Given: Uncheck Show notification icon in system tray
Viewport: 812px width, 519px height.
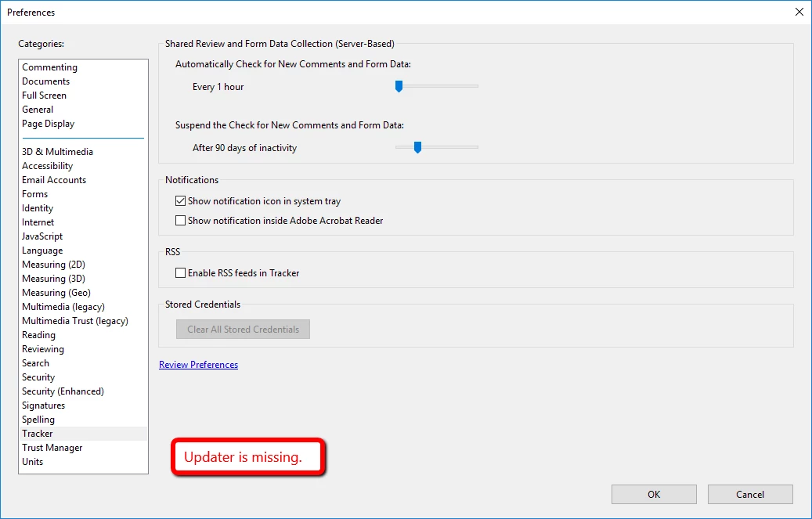Looking at the screenshot, I should pyautogui.click(x=180, y=201).
